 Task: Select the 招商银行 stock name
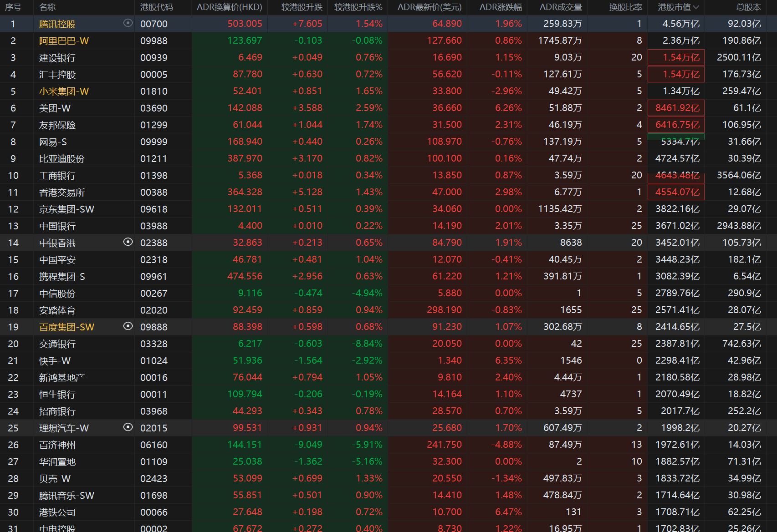click(57, 411)
